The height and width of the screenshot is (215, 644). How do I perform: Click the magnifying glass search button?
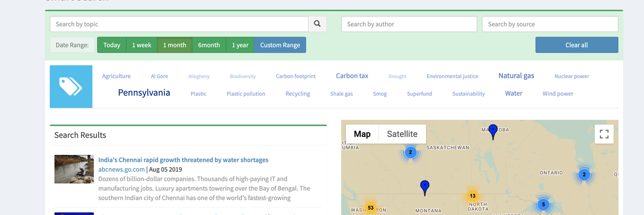(x=317, y=24)
